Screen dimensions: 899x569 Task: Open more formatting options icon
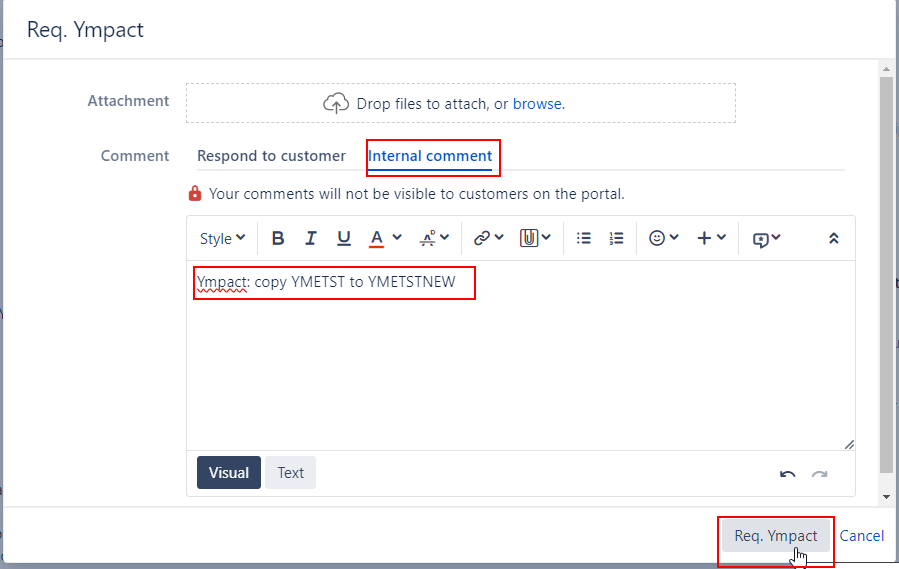click(428, 238)
